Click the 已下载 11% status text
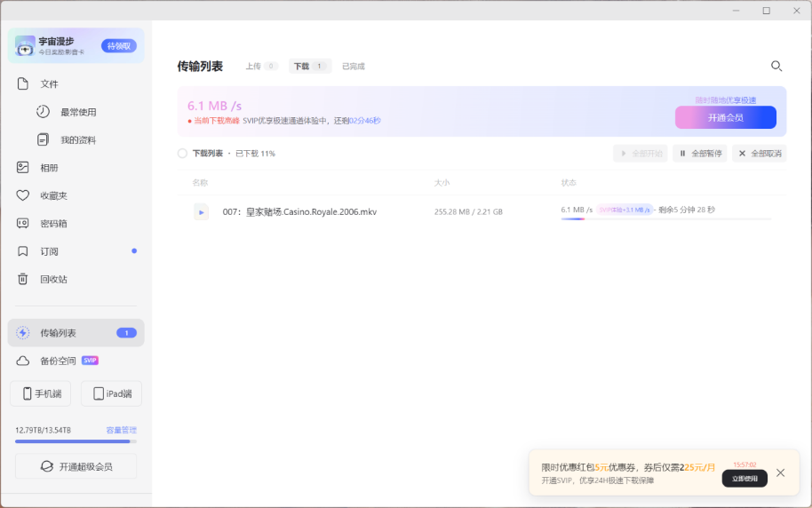Image resolution: width=812 pixels, height=508 pixels. (x=255, y=154)
